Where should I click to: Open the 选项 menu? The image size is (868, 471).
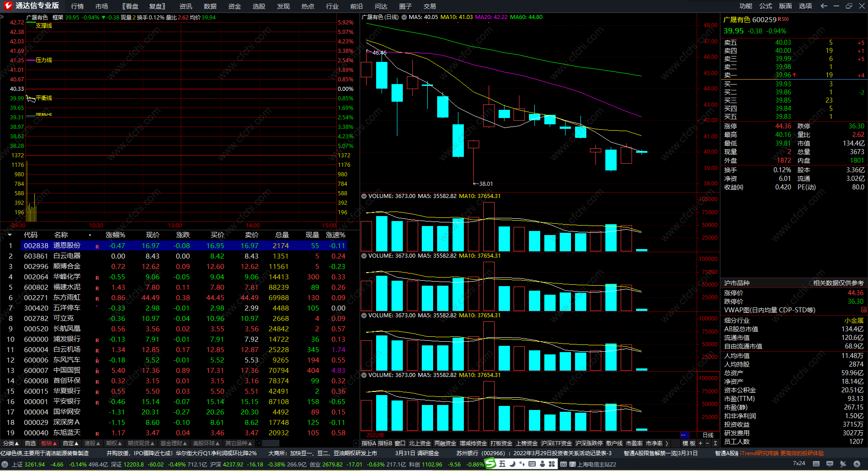coord(806,6)
